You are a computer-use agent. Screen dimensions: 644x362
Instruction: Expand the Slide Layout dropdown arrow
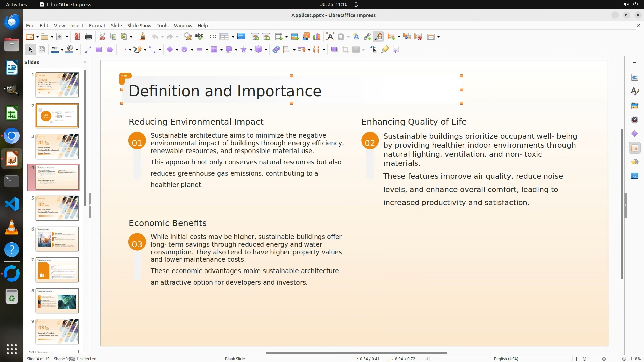click(438, 37)
